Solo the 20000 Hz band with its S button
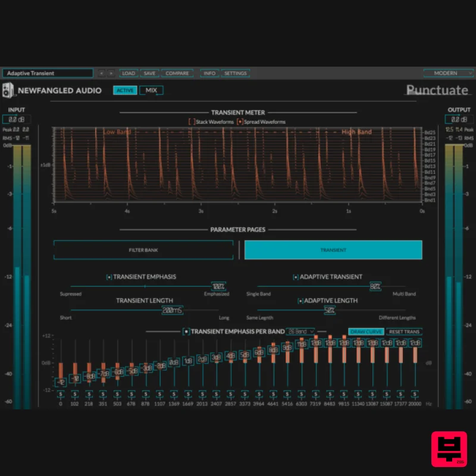Viewport: 476px width, 476px height. (414, 394)
